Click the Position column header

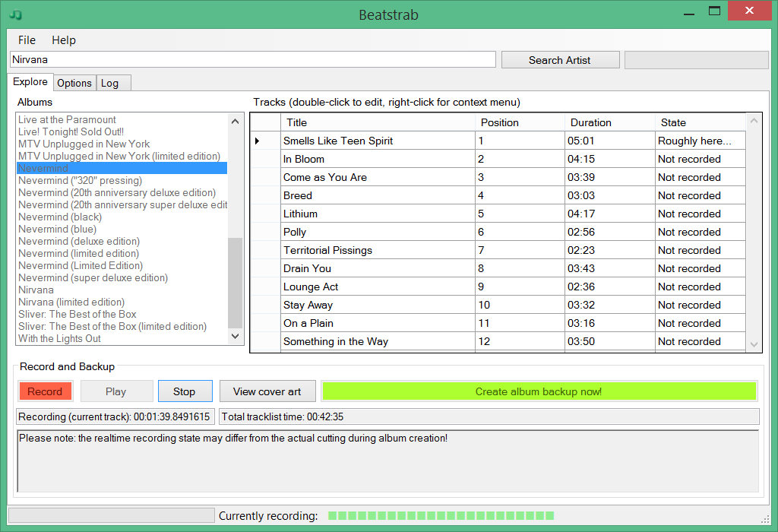520,122
